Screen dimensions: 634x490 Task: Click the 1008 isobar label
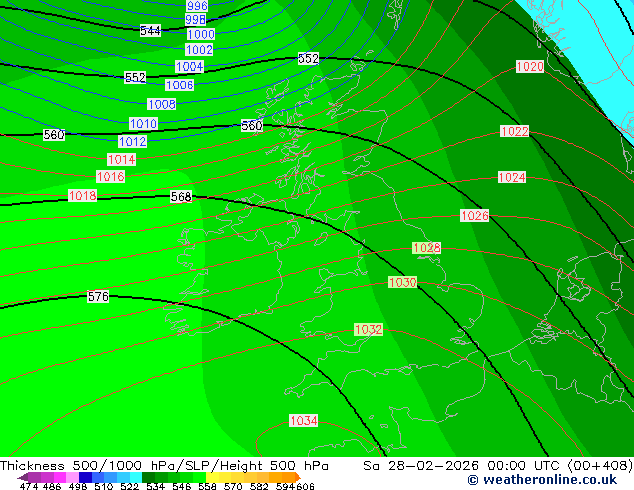click(x=162, y=105)
